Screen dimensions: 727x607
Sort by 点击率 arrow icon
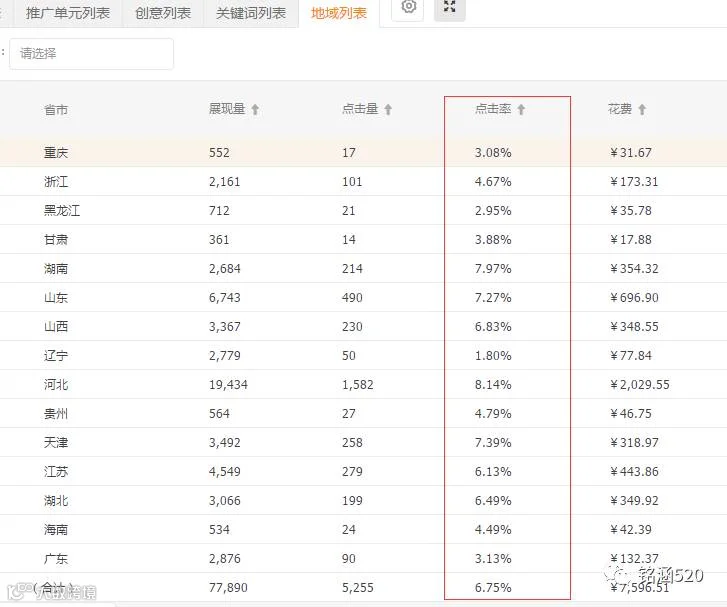click(x=521, y=109)
